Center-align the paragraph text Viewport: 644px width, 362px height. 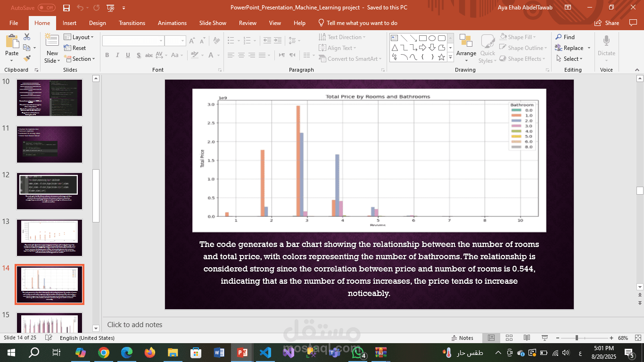[241, 55]
